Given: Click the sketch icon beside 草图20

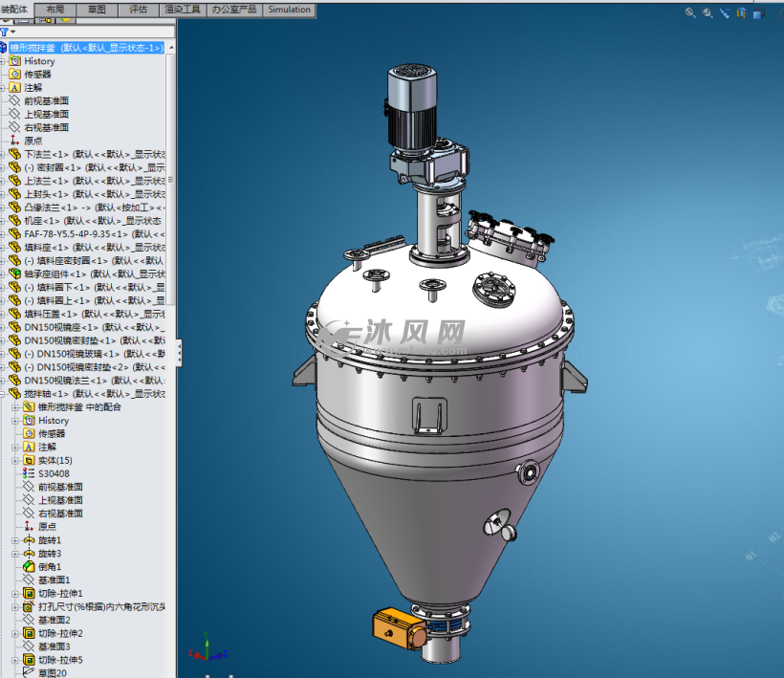Looking at the screenshot, I should [x=29, y=672].
